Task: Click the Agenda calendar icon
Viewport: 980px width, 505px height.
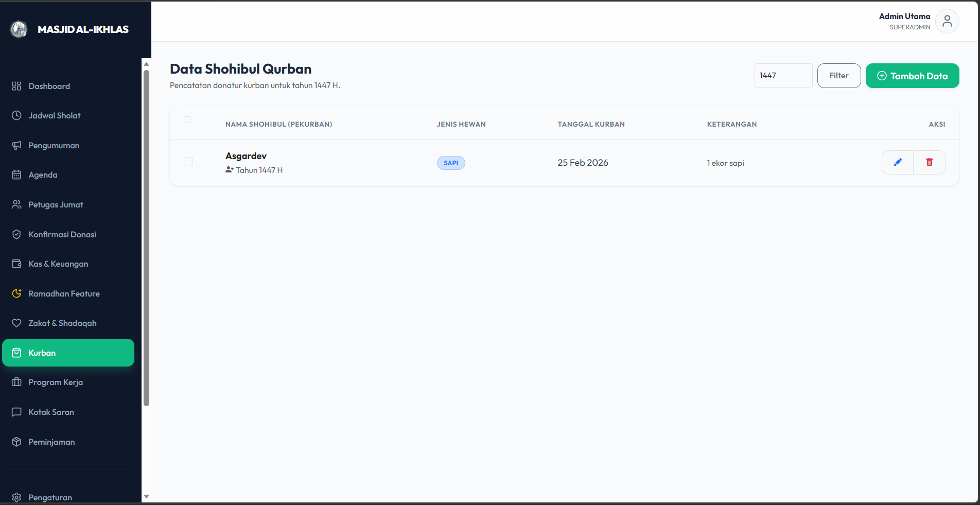Action: pyautogui.click(x=16, y=175)
